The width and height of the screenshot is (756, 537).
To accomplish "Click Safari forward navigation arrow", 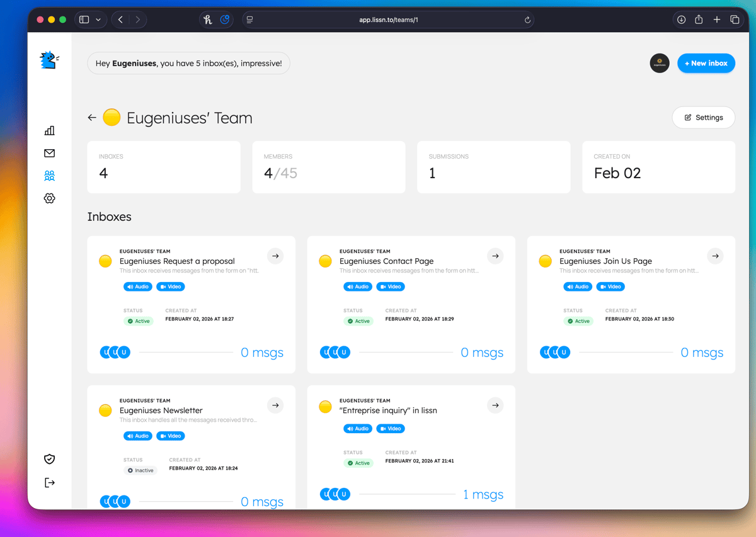I will (138, 20).
